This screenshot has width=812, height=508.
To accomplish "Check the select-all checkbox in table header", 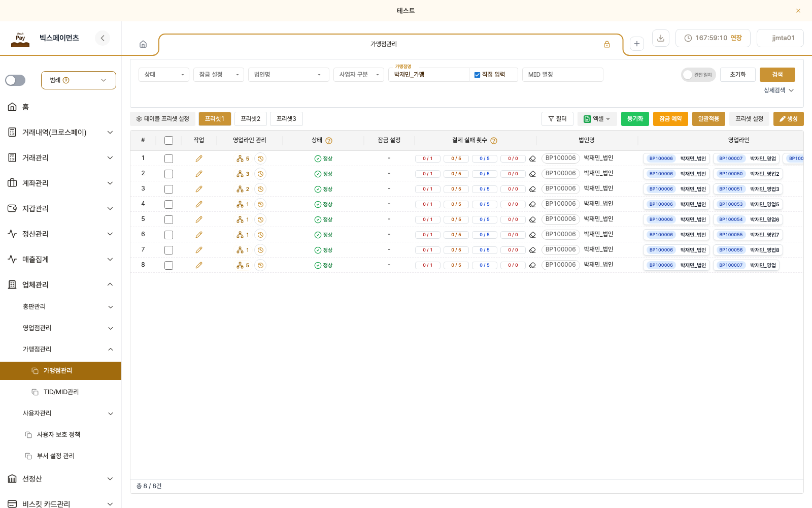I will click(x=169, y=140).
